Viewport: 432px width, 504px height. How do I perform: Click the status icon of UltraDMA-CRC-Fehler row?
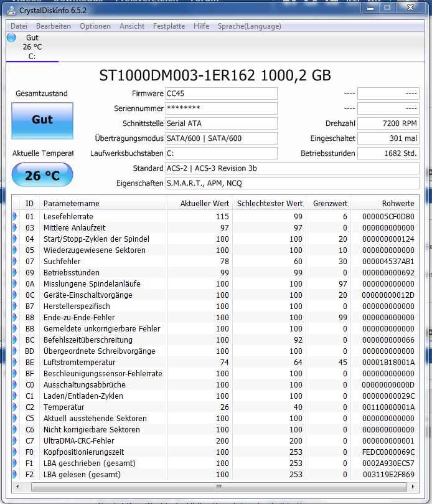(x=14, y=440)
